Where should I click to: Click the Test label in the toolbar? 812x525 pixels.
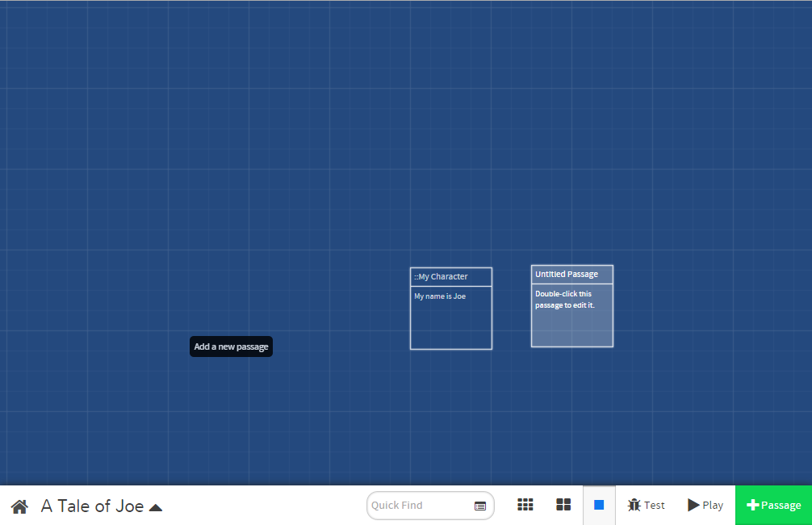point(655,505)
